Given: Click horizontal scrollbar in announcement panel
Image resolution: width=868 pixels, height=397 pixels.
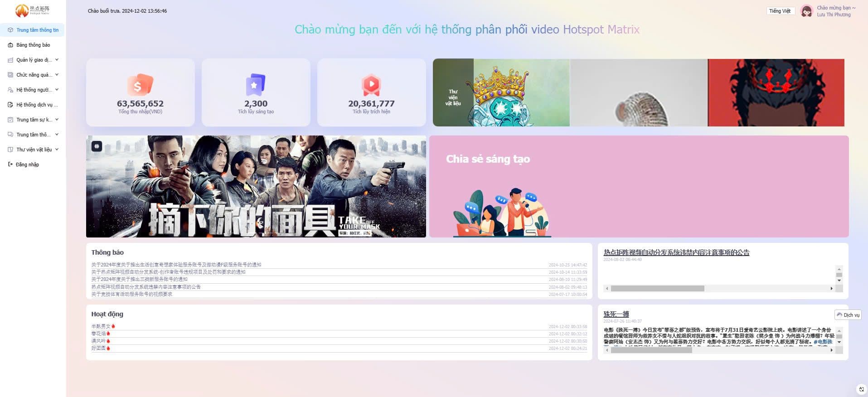Looking at the screenshot, I should [657, 289].
